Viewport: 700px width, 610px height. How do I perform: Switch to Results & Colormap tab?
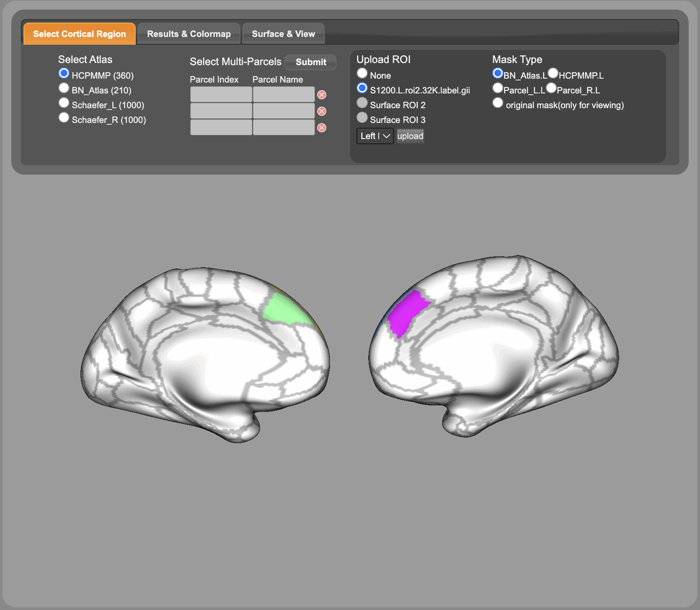tap(189, 34)
